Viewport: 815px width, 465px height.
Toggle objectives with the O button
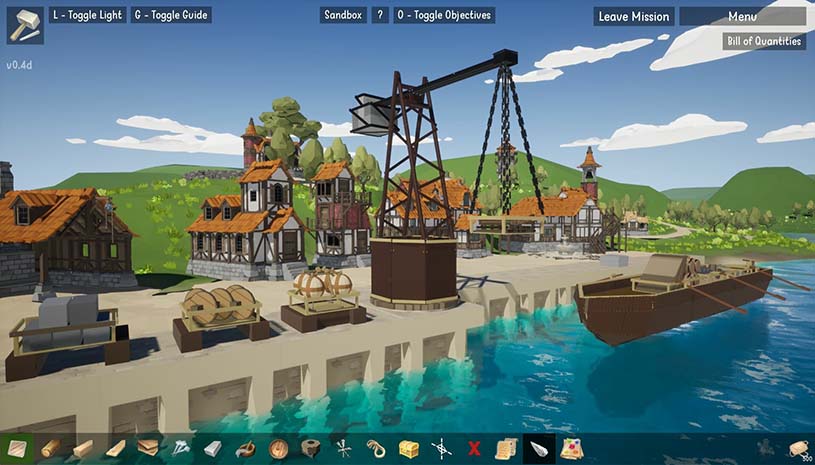click(444, 15)
